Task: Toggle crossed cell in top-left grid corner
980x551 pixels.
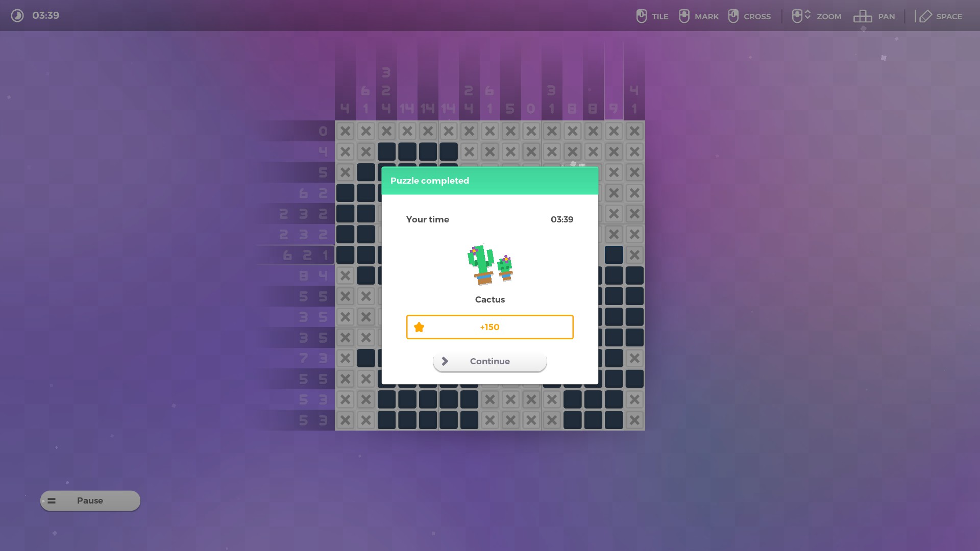Action: click(346, 131)
